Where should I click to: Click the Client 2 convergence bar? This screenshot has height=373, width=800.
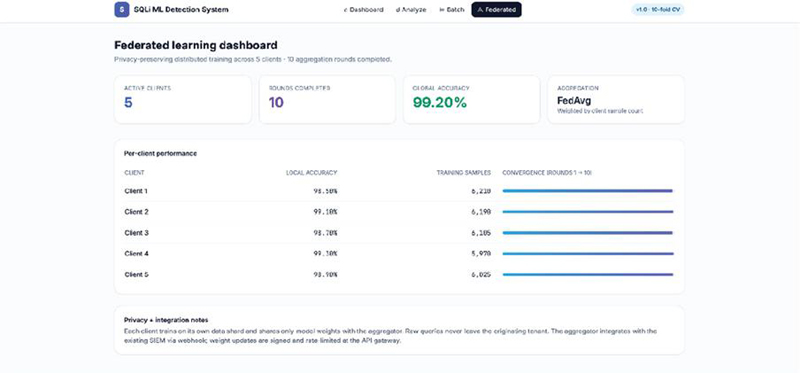[587, 212]
